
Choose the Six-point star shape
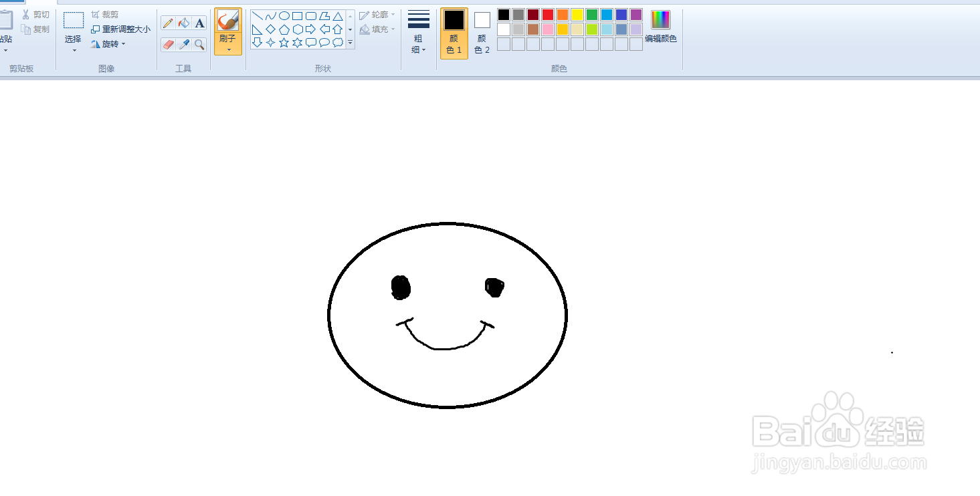click(298, 43)
